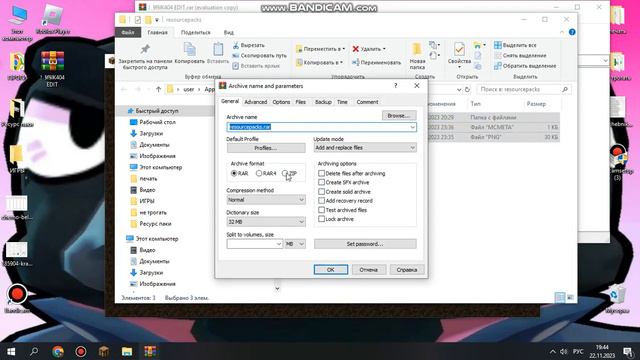The height and width of the screenshot is (360, 640).
Task: Click the Browse... button
Action: click(399, 116)
